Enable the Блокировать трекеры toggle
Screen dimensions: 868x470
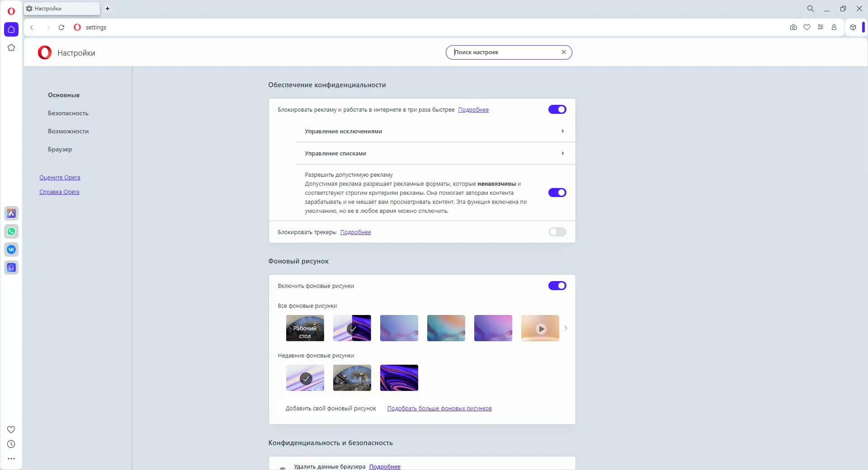coord(557,232)
